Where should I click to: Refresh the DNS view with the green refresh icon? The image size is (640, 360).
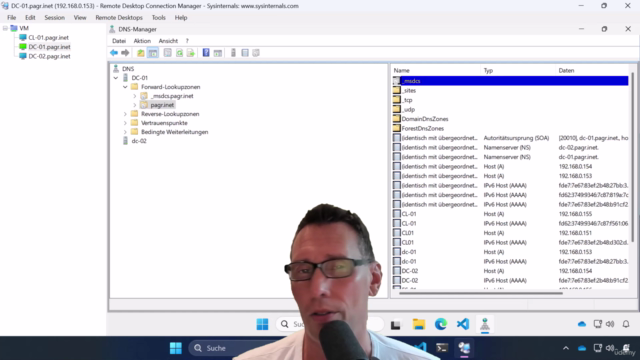pyautogui.click(x=179, y=53)
